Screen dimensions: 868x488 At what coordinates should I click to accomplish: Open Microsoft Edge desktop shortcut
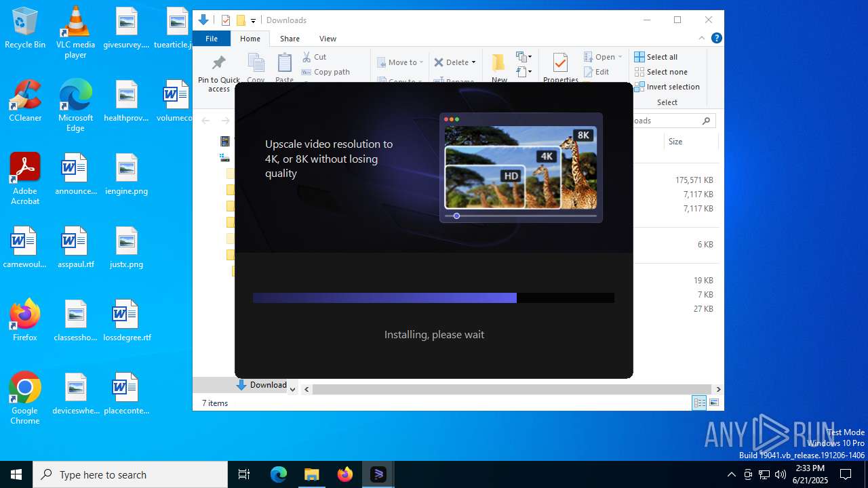[x=75, y=106]
